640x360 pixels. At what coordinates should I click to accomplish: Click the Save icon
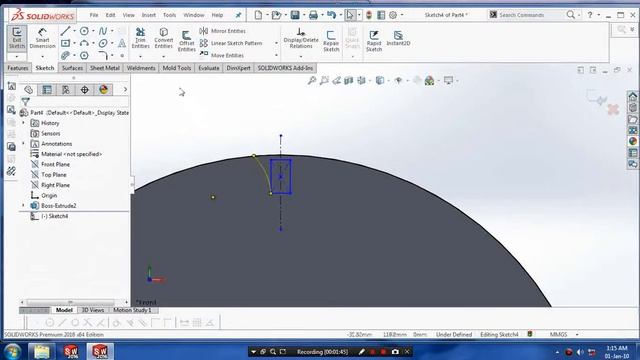[295, 15]
